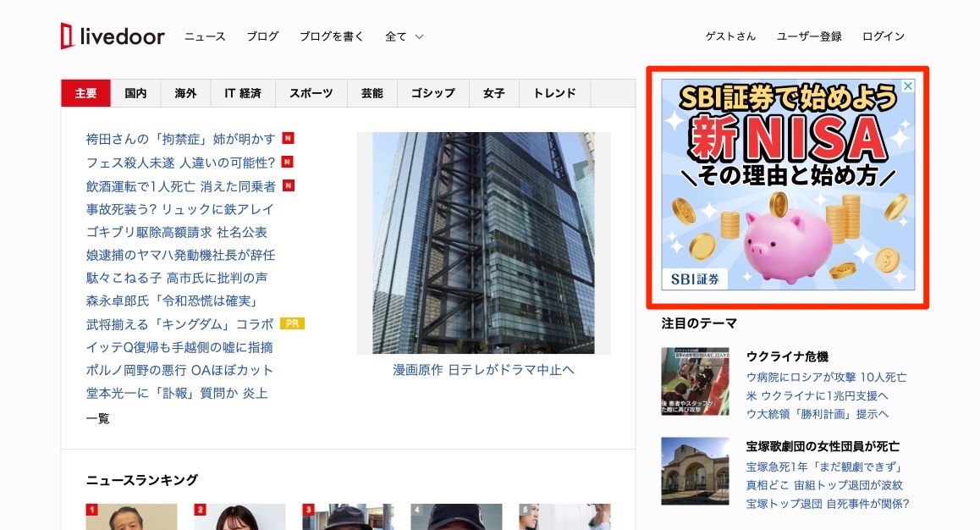Switch to the スポーツ tab
This screenshot has width=980, height=530.
point(311,93)
